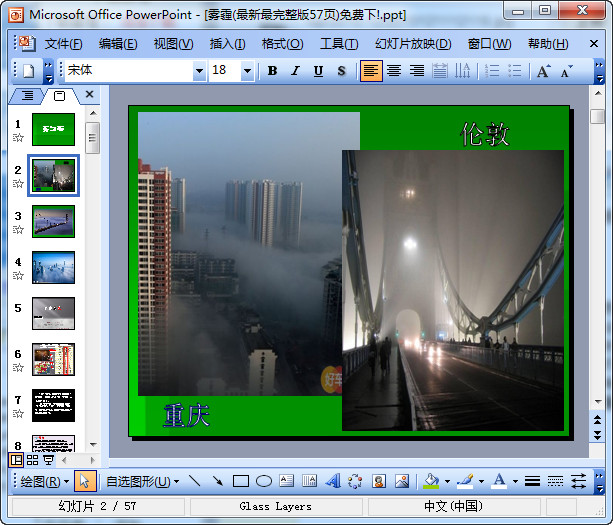The image size is (613, 525).
Task: Set Align Right paragraph alignment
Action: point(417,71)
